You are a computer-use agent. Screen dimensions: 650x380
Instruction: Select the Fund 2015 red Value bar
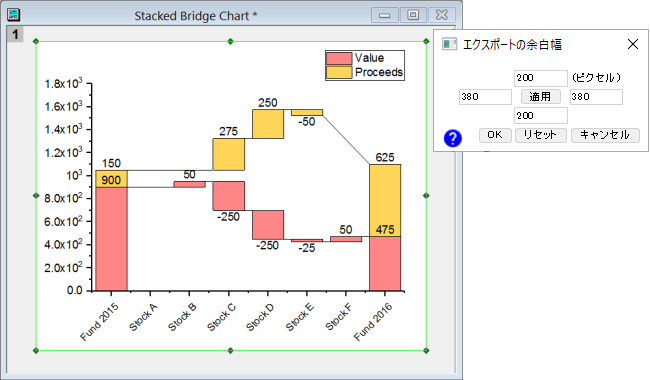coord(111,239)
